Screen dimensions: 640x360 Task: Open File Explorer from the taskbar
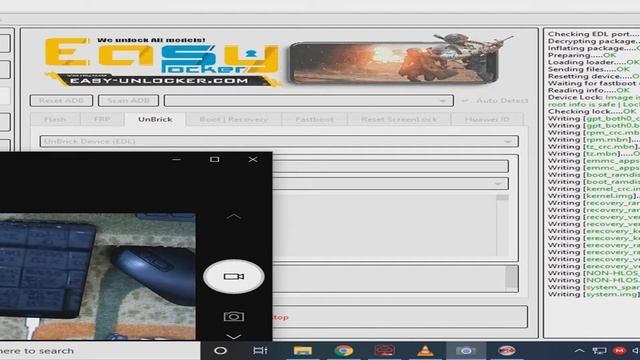click(302, 351)
